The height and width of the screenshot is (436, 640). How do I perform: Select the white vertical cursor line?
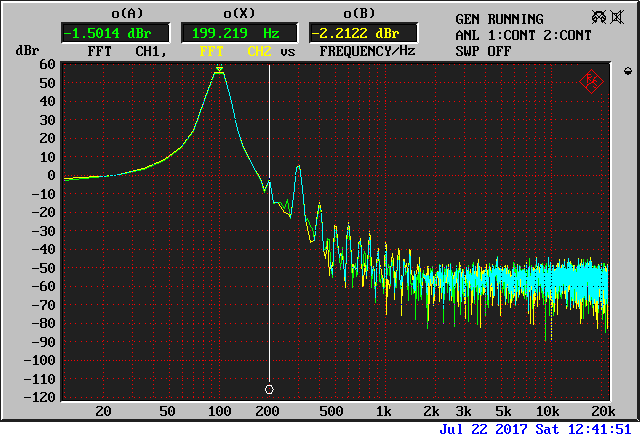269,225
